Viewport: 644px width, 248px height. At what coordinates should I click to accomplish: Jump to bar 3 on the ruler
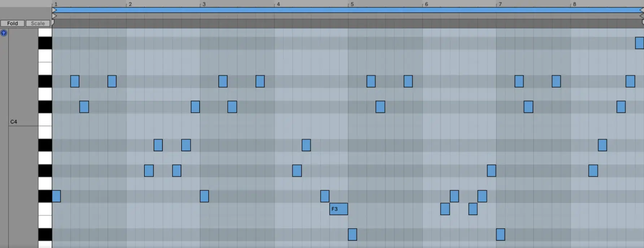(x=204, y=4)
